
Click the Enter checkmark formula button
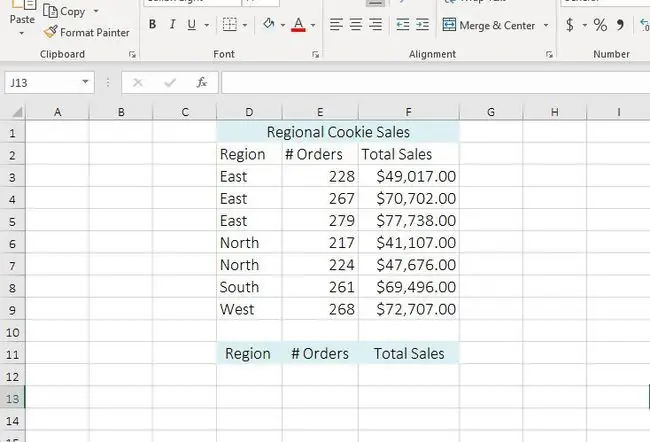pyautogui.click(x=170, y=83)
